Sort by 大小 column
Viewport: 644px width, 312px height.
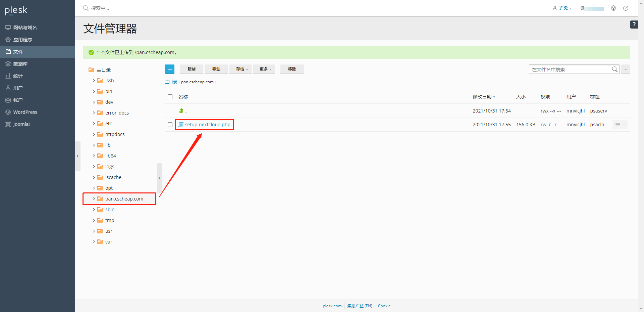[521, 97]
